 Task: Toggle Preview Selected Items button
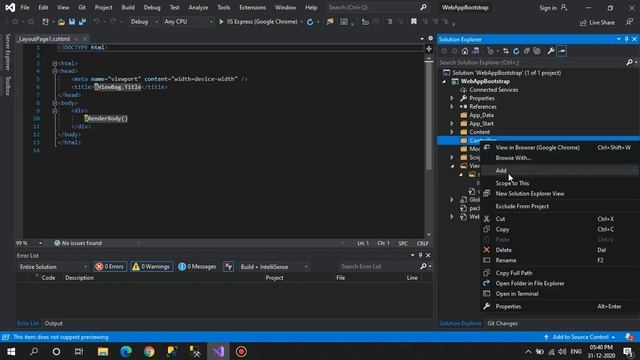click(x=562, y=51)
